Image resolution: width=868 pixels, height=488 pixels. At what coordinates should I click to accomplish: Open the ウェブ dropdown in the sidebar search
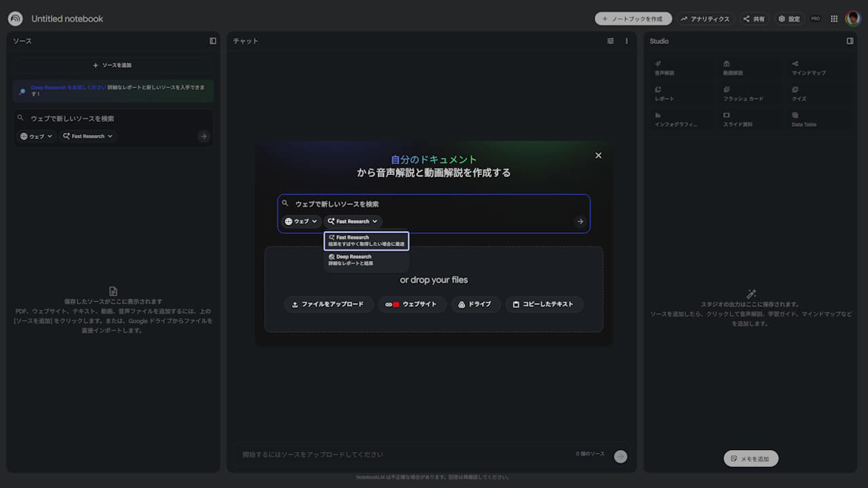[35, 136]
